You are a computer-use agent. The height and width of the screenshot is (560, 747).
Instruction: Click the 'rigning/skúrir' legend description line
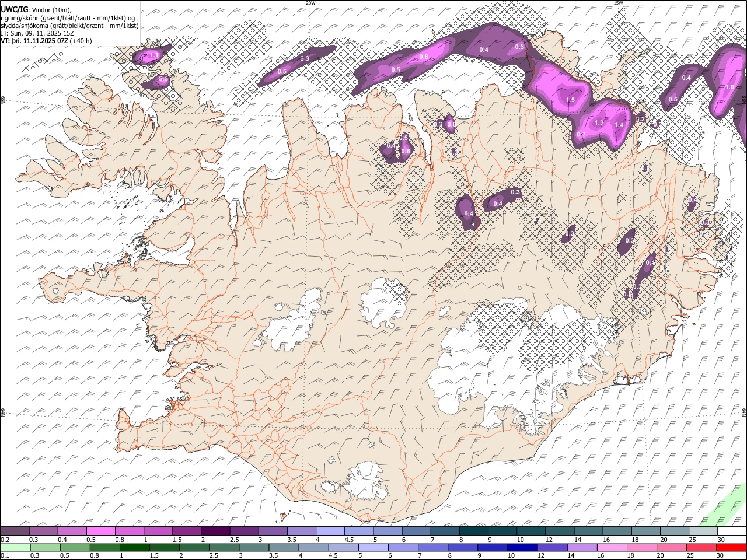point(69,17)
